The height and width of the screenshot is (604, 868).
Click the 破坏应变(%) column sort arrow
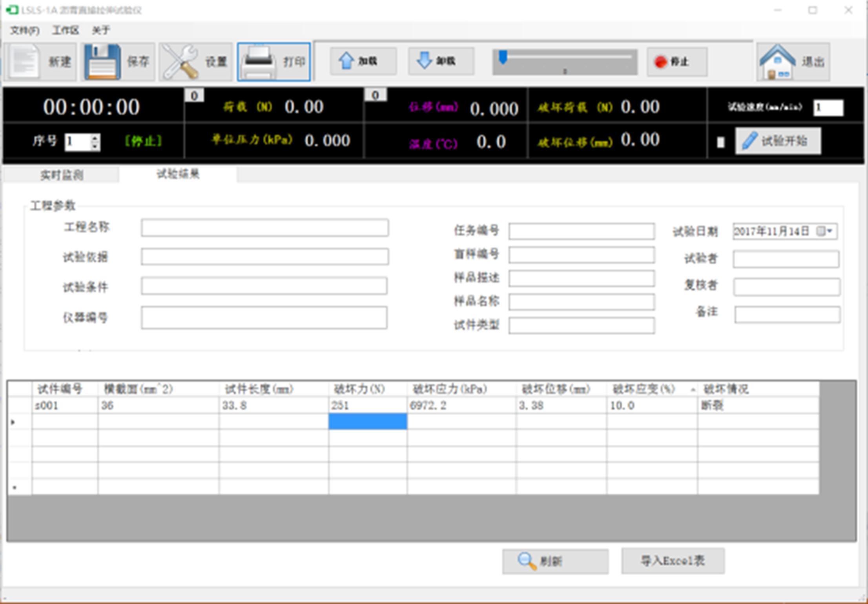point(693,389)
